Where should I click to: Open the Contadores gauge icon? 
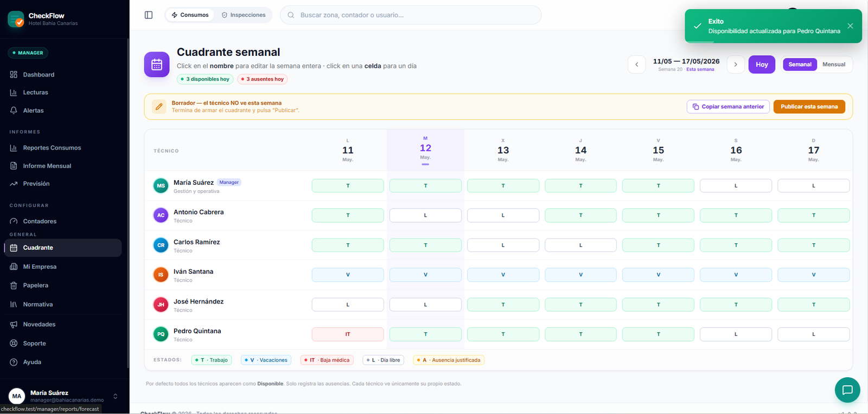point(14,221)
